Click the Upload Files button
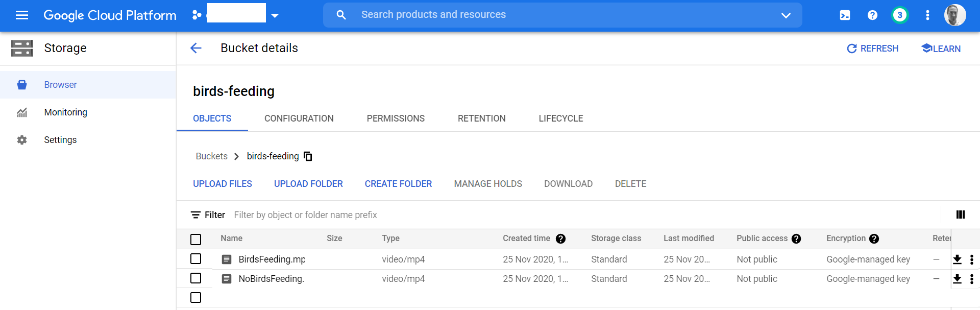Screen dimensions: 980x310 pos(223,184)
